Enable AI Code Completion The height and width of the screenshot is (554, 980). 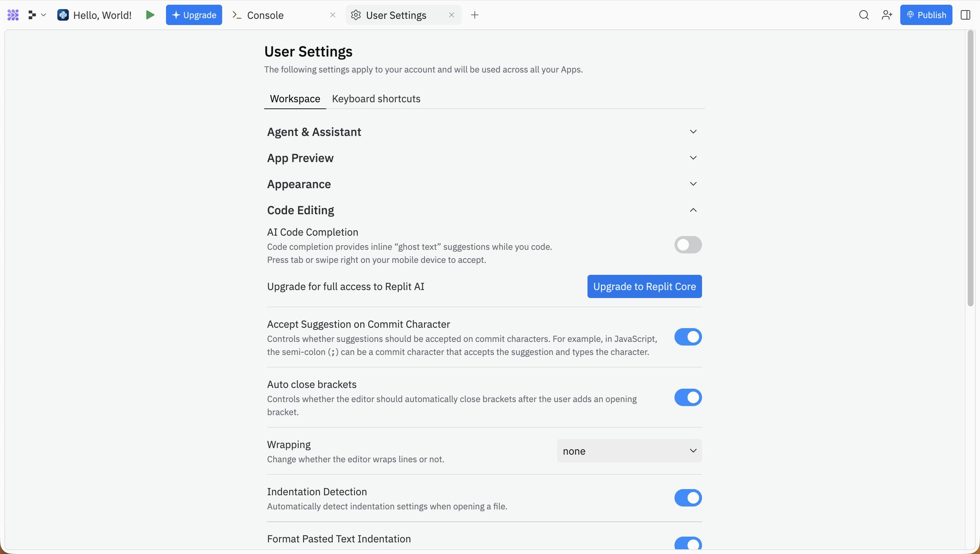pyautogui.click(x=688, y=245)
